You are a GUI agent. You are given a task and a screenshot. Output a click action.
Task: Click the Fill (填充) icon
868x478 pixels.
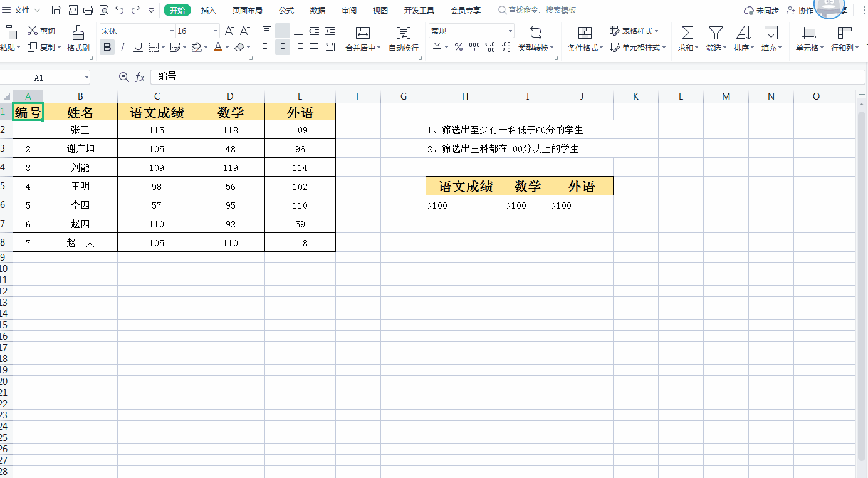tap(771, 33)
